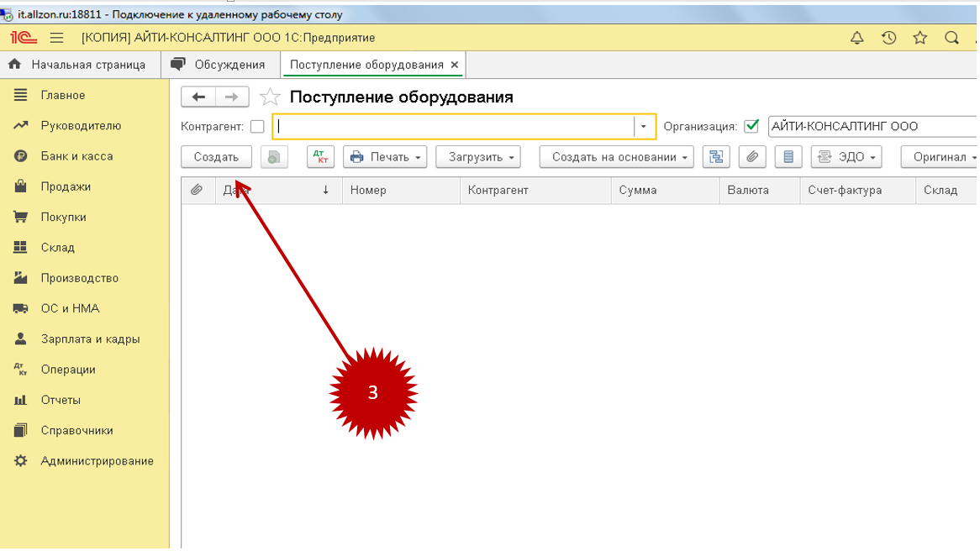
Task: Open Банк и касса section
Action: pos(76,156)
